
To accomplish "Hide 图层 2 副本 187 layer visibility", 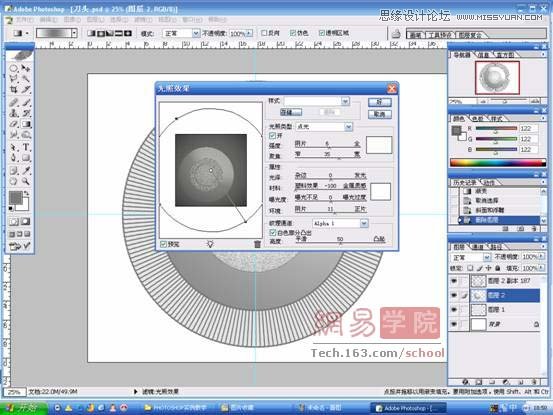I will (454, 281).
